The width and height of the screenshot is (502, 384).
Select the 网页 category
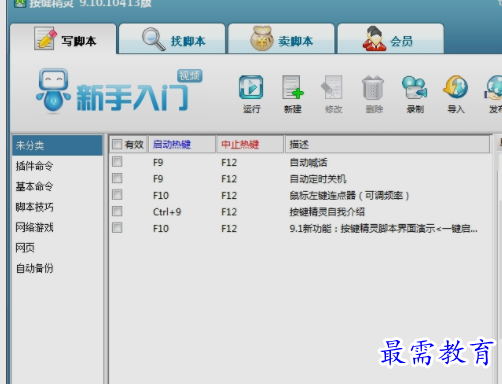coord(25,248)
